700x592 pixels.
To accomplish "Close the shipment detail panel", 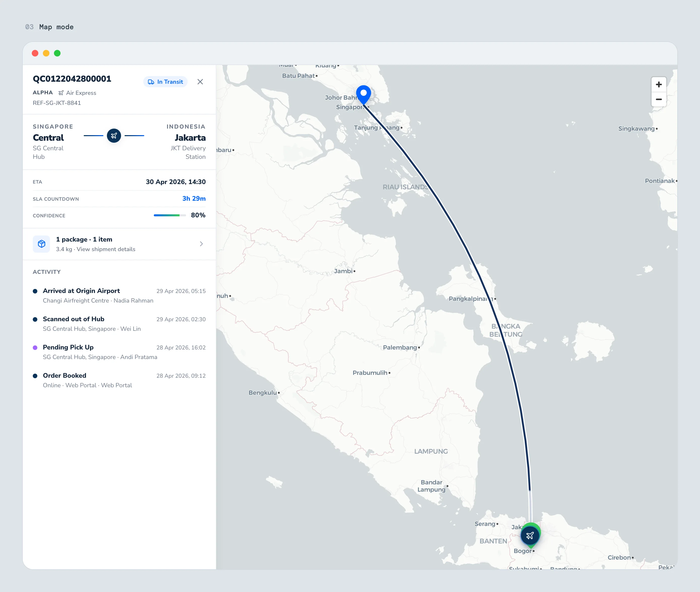I will pos(200,82).
